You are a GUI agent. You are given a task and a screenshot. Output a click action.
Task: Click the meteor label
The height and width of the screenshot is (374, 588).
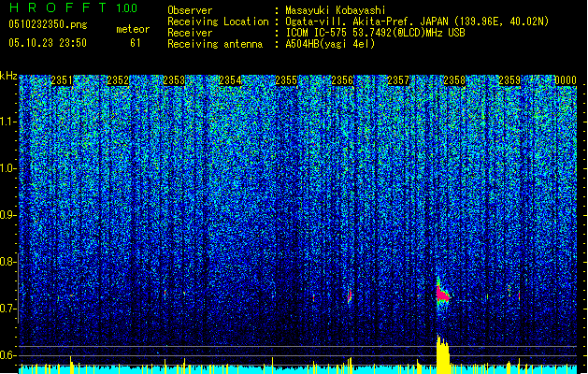click(133, 29)
